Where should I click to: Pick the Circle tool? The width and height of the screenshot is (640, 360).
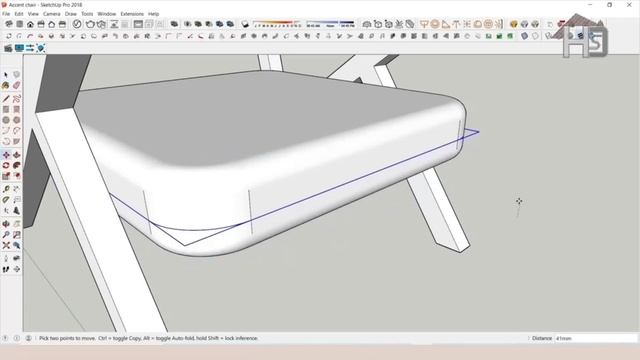pos(6,120)
